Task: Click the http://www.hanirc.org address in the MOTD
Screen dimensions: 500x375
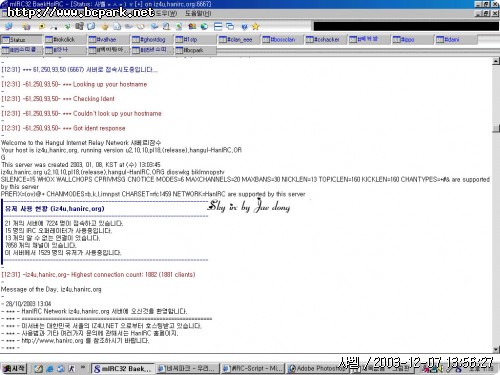Action: click(52, 341)
